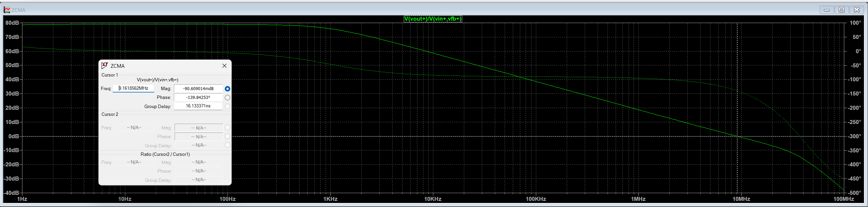Close the ZCMA plot window
This screenshot has height=207, width=868.
tap(857, 10)
